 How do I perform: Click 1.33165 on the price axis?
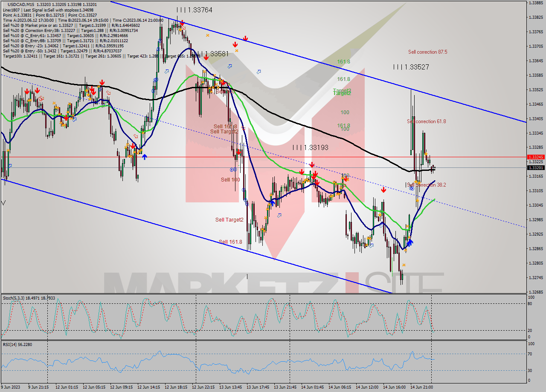coord(535,176)
